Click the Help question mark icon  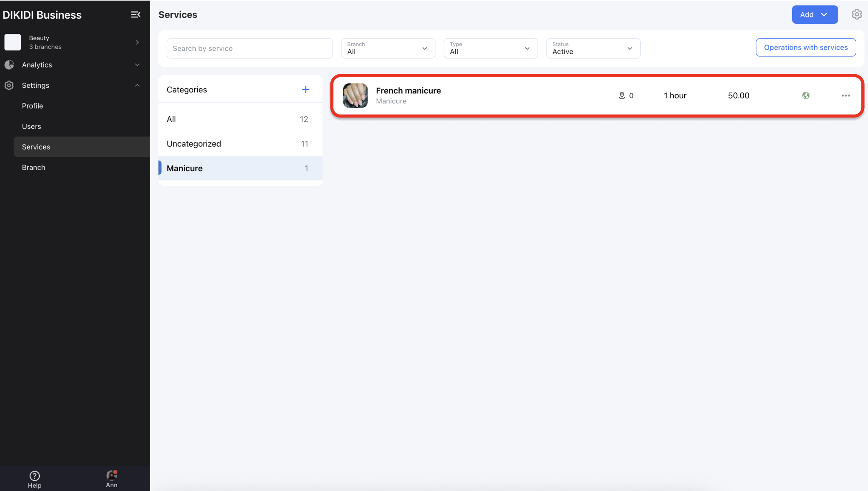(34, 476)
